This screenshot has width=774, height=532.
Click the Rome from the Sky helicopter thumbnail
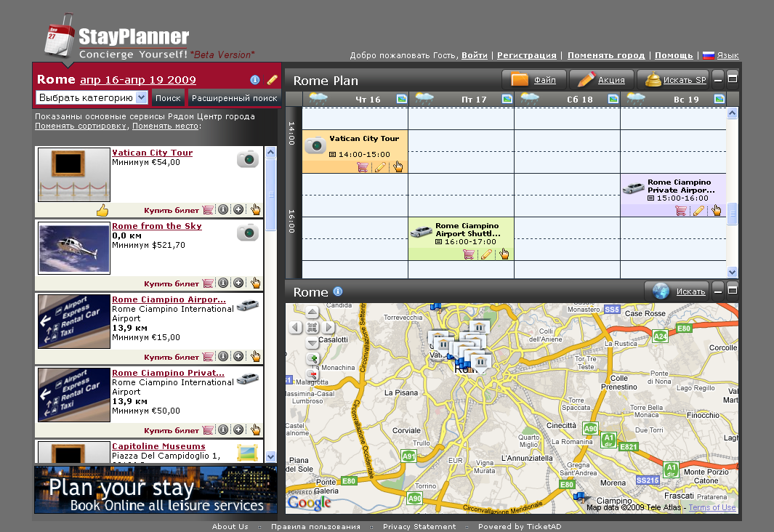pos(73,248)
